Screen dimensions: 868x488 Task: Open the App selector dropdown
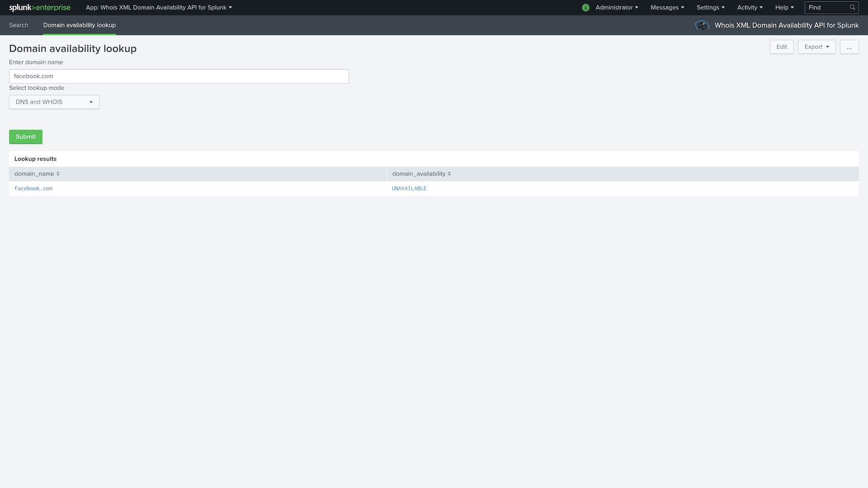pyautogui.click(x=159, y=8)
